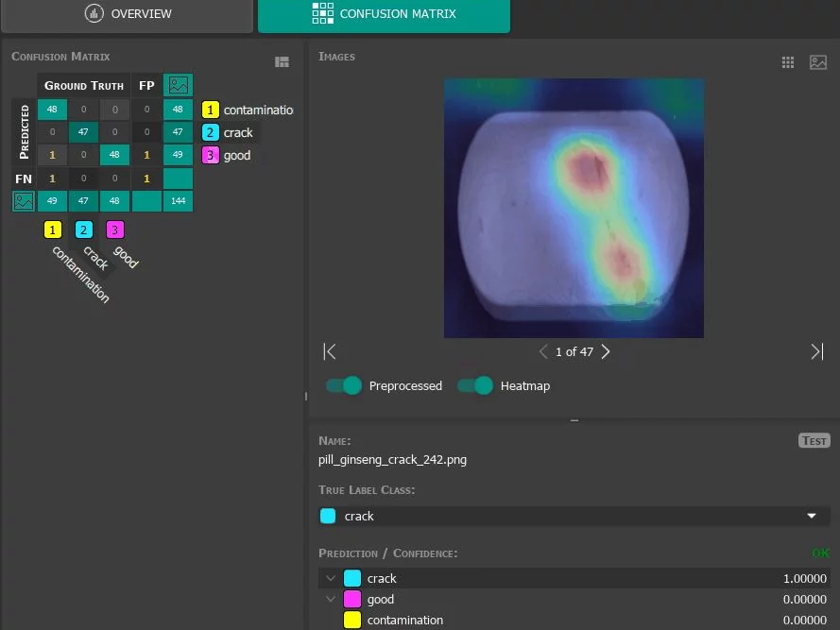
Task: Click the confusion matrix layout icon
Action: [x=282, y=61]
